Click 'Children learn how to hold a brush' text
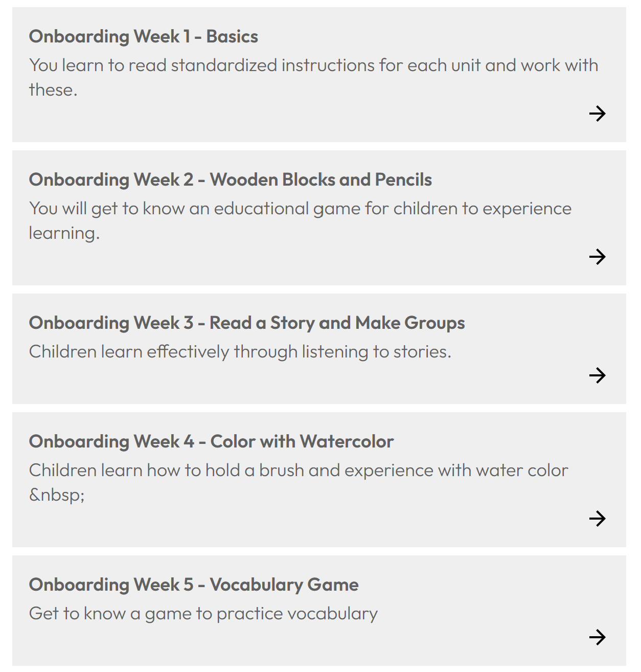This screenshot has height=672, width=641. point(299,471)
